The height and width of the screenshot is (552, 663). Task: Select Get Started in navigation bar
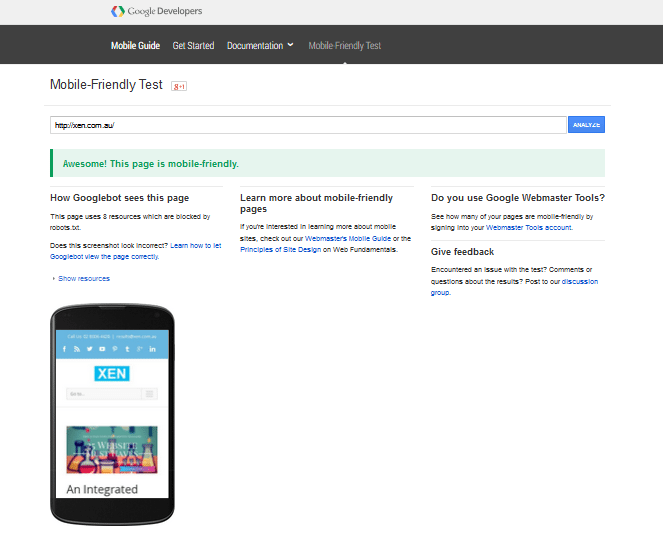click(x=193, y=45)
